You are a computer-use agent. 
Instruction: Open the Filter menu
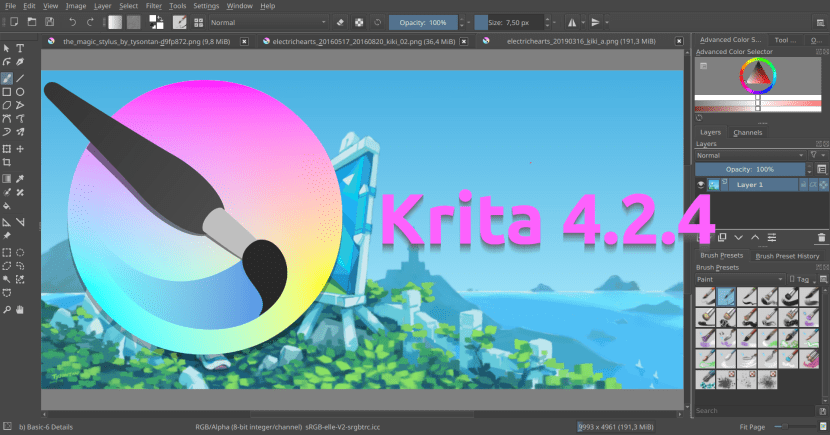click(x=154, y=6)
